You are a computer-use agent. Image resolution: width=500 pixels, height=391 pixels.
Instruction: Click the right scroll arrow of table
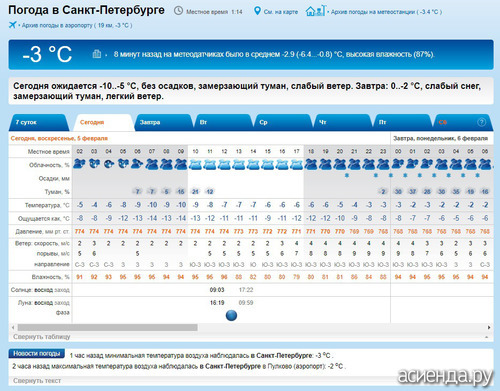(x=489, y=327)
